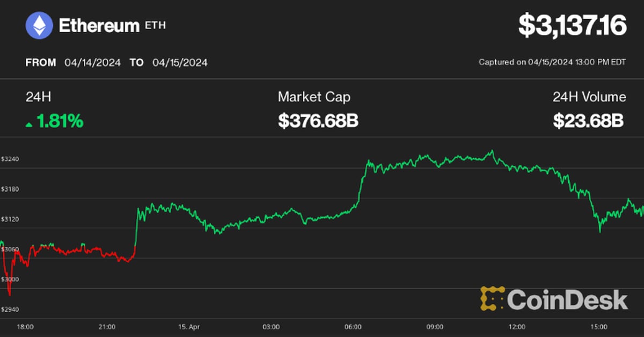Click the 12:00 time axis marker
Viewport: 644px width, 337px height.
[x=517, y=326]
